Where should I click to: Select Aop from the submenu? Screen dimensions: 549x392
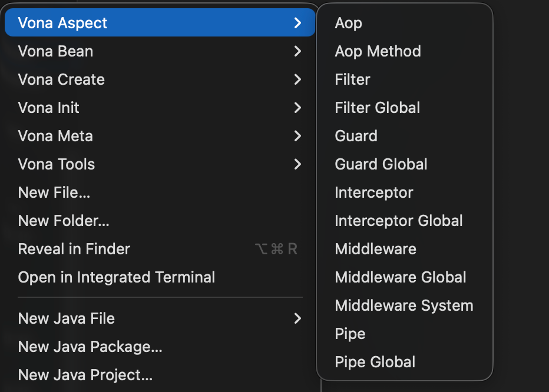(x=348, y=23)
